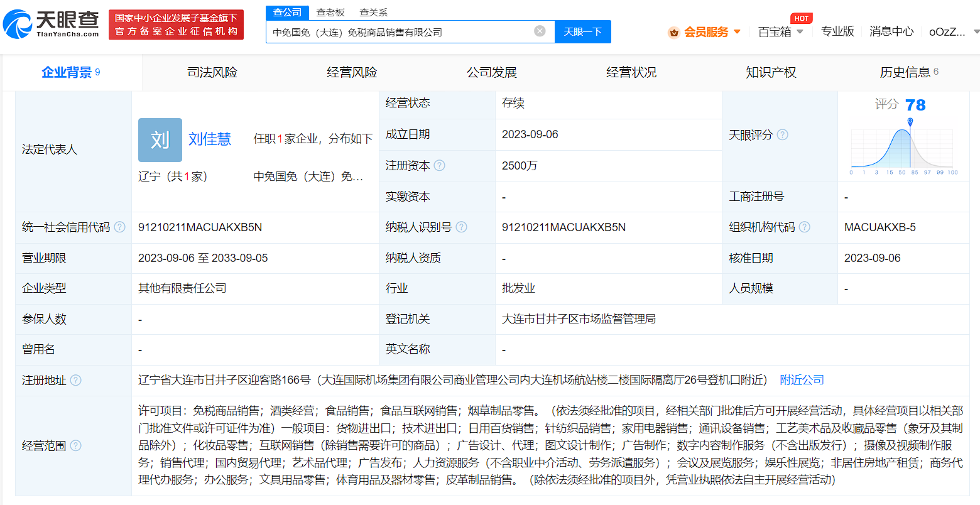Click the help icon next to 组织机构代码
This screenshot has height=505, width=980.
coord(805,227)
